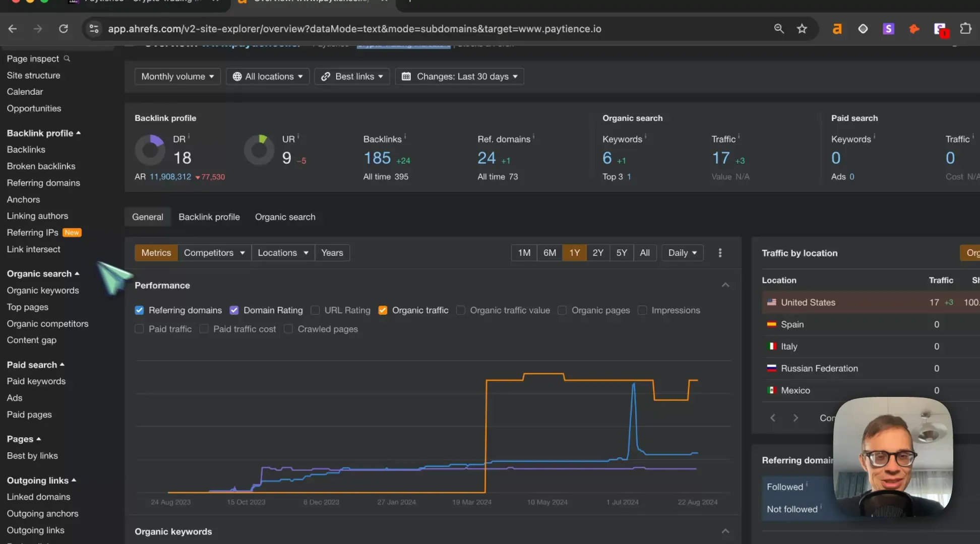The height and width of the screenshot is (544, 980).
Task: Open Daily interval dropdown
Action: point(682,253)
